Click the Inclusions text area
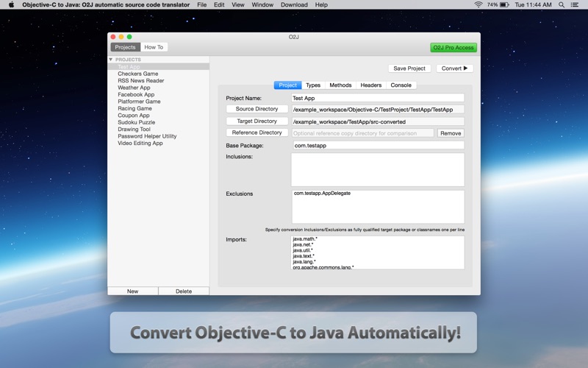 tap(378, 169)
